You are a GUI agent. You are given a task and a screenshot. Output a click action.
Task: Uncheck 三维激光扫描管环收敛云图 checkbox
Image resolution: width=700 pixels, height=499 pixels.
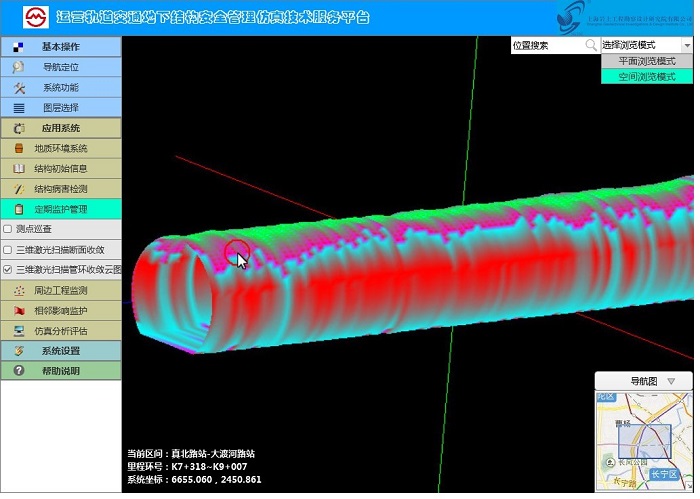coord(8,270)
